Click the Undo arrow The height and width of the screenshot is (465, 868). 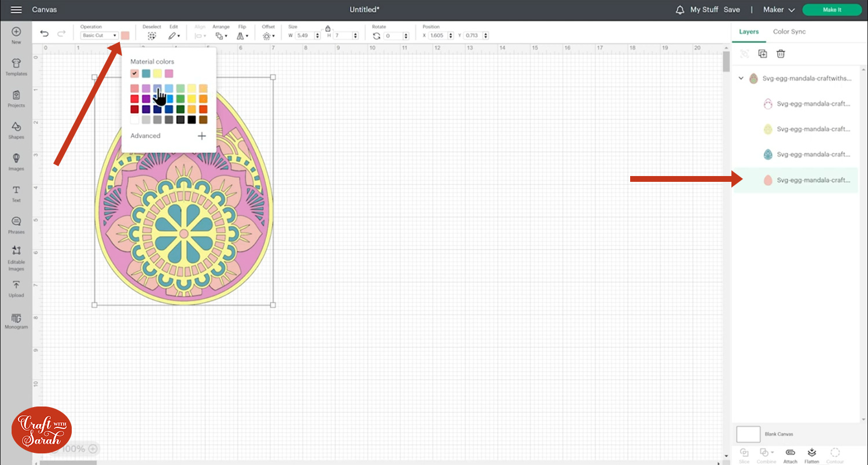coord(45,34)
